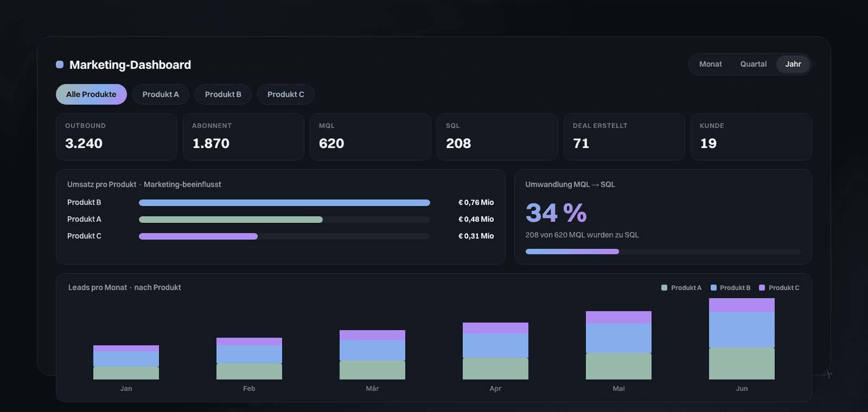Viewport: 868px width, 412px height.
Task: Click the green Produkt A legend swatch
Action: tap(664, 288)
